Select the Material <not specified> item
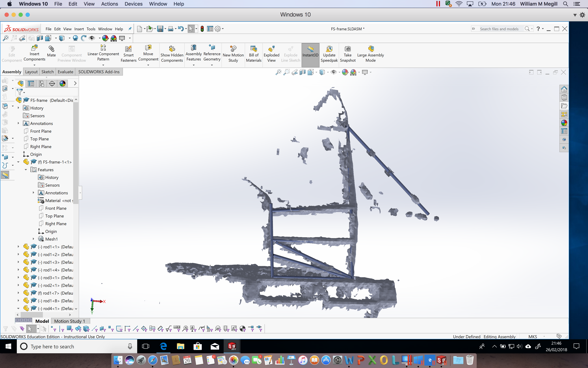588x368 pixels. pos(55,200)
